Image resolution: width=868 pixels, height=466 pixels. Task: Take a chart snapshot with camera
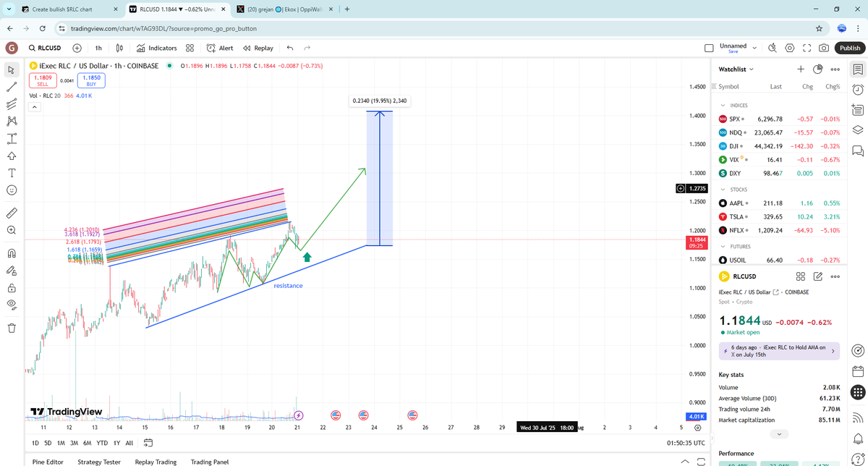[x=824, y=48]
